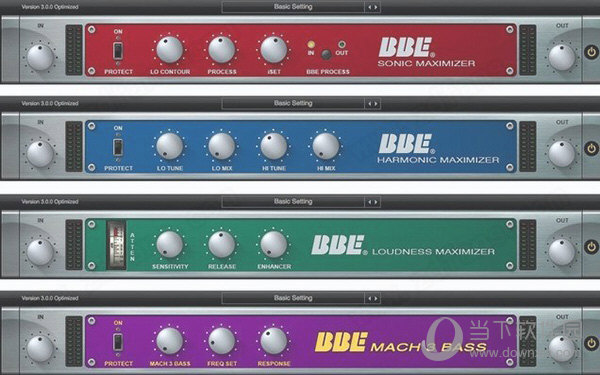600x375 pixels.
Task: Click the LO MIX knob
Action: coord(222,146)
